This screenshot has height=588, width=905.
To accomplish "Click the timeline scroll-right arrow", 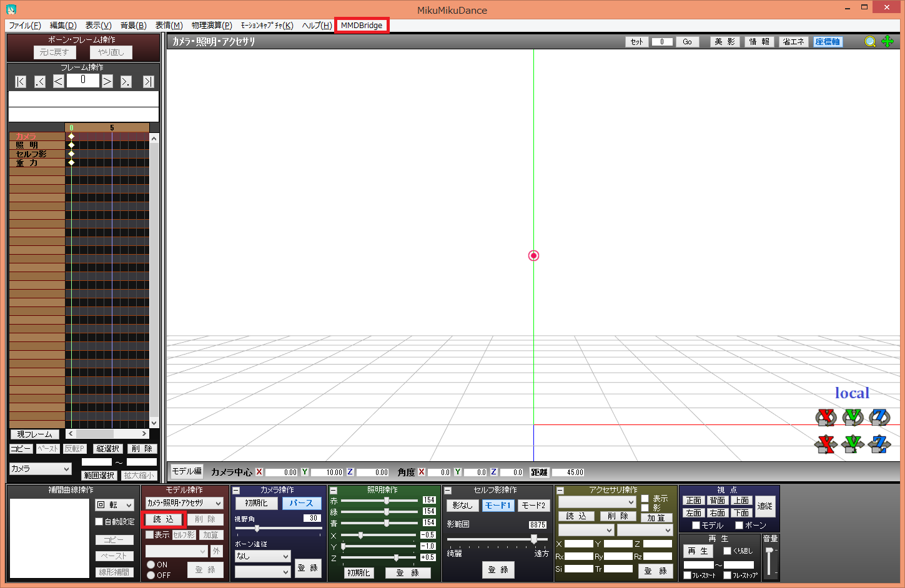I will click(x=144, y=434).
